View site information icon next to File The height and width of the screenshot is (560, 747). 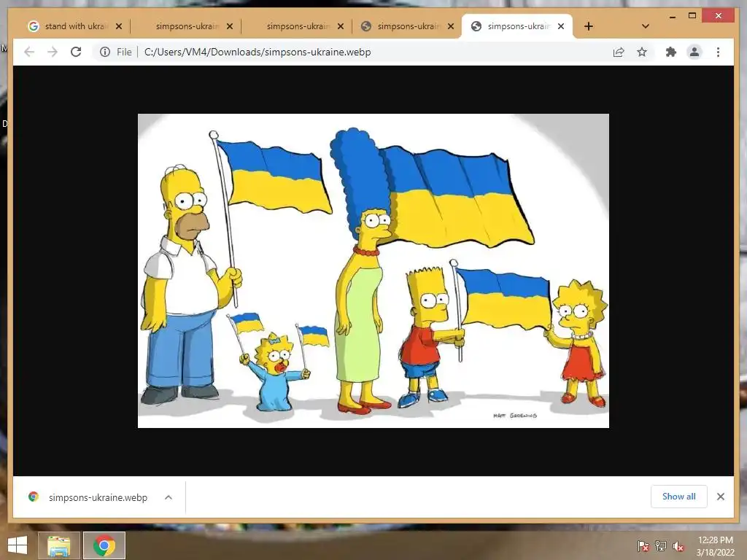coord(105,52)
